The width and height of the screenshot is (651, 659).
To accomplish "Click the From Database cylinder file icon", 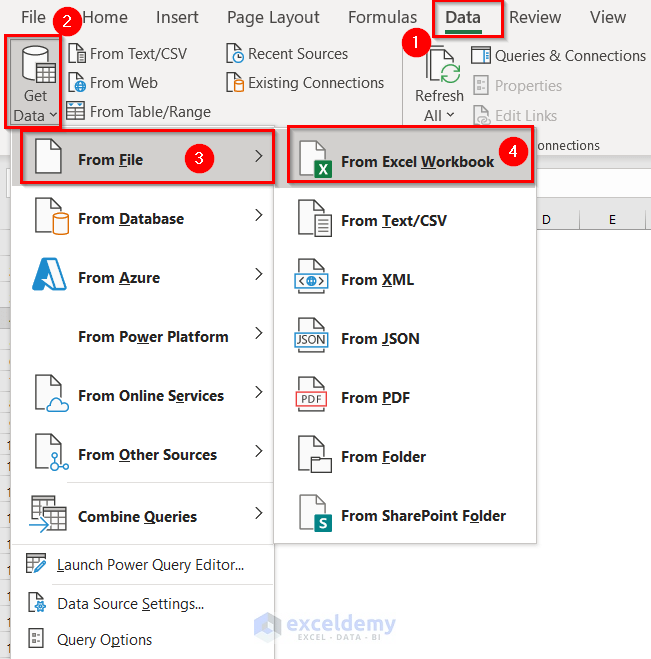I will click(x=52, y=216).
